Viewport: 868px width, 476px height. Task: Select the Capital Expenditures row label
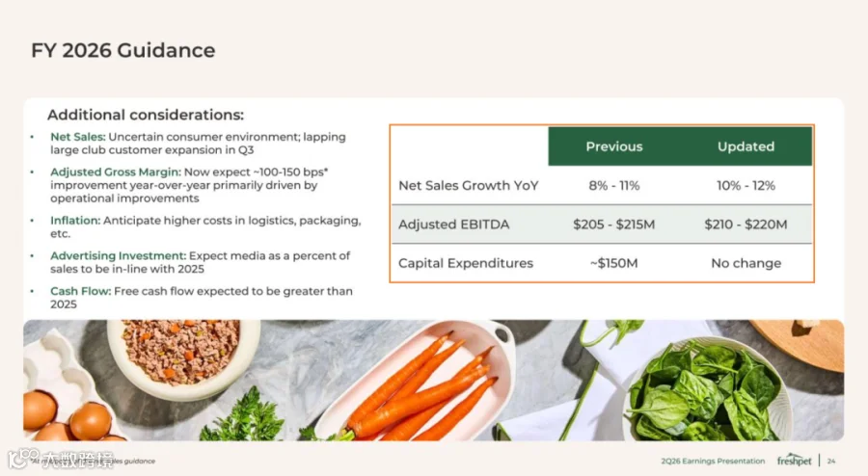point(466,263)
